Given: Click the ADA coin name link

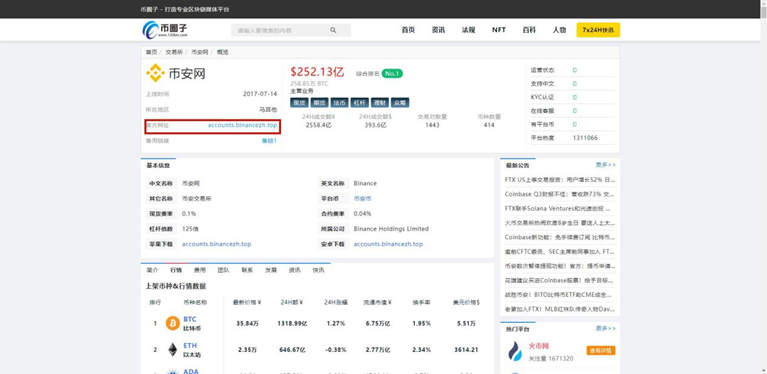Looking at the screenshot, I should click(x=191, y=372).
